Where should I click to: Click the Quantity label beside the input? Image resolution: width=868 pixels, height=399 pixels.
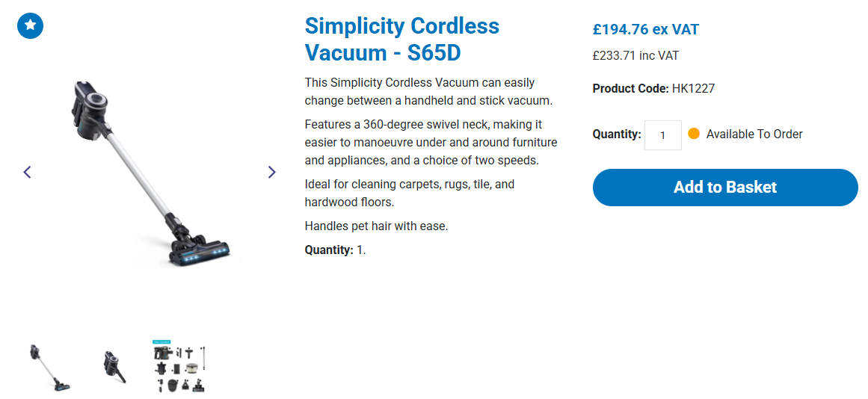(x=617, y=134)
